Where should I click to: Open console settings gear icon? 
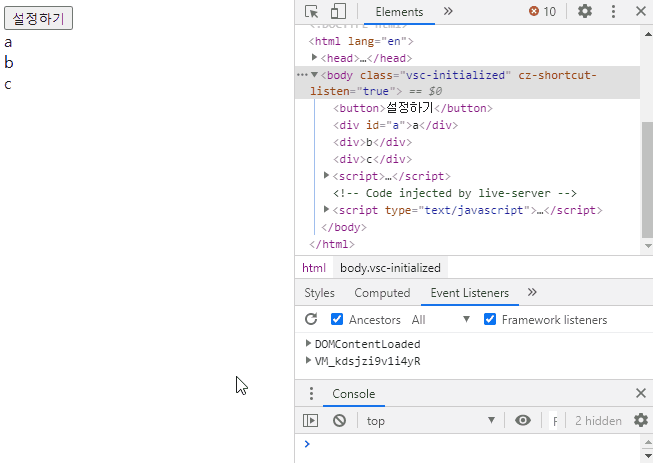[x=641, y=421]
